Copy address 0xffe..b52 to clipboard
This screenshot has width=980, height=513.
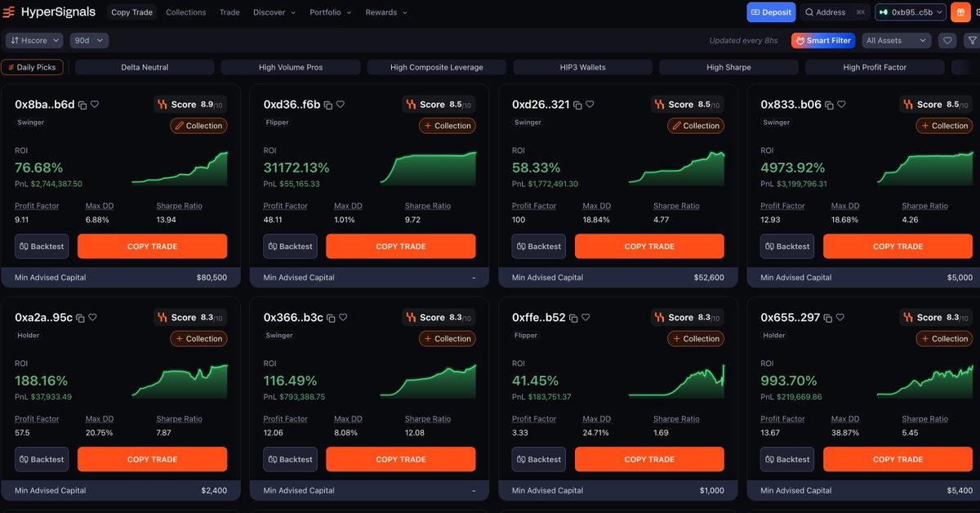(x=573, y=318)
